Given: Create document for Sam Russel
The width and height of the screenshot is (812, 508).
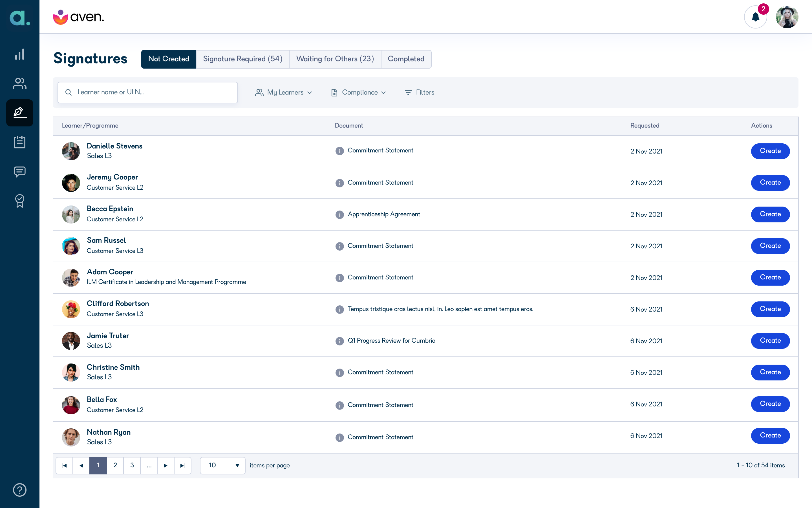Looking at the screenshot, I should click(770, 246).
